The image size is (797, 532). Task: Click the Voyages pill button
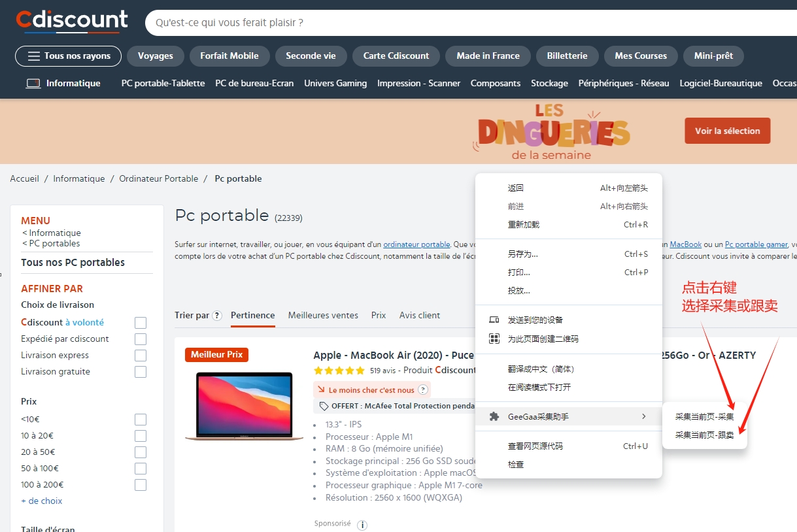156,56
